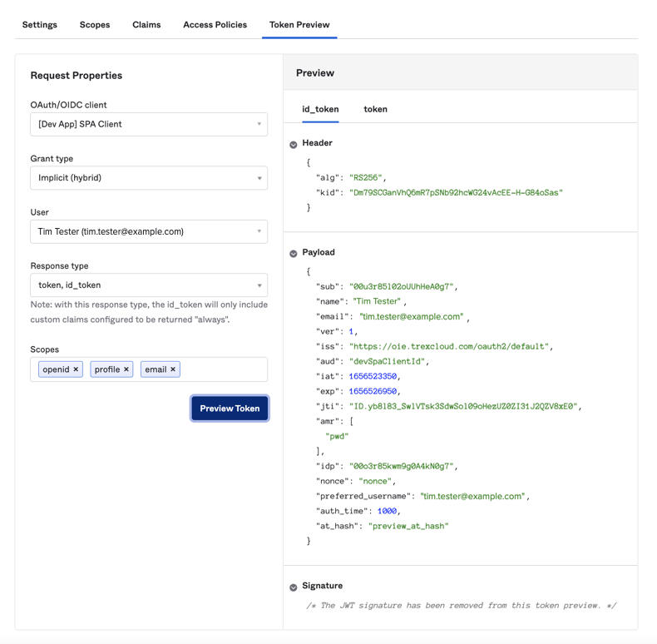Screen dimensions: 657x644
Task: Collapse the Signature section
Action: click(x=294, y=587)
